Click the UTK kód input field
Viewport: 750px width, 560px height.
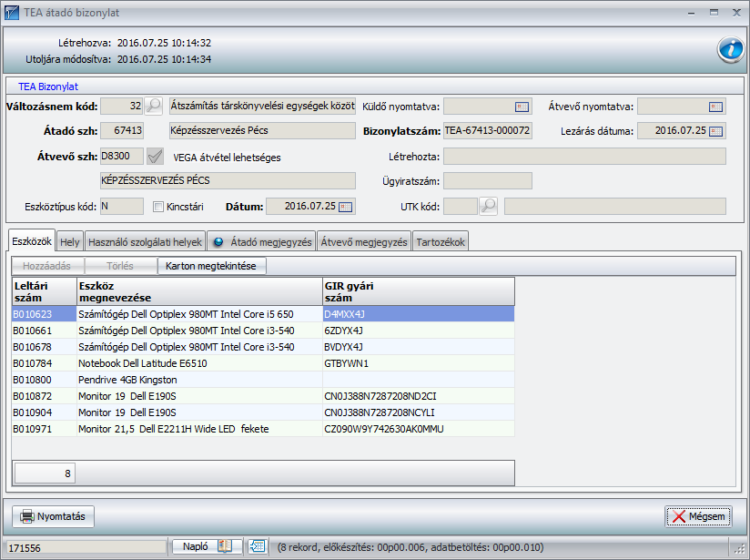tap(461, 207)
